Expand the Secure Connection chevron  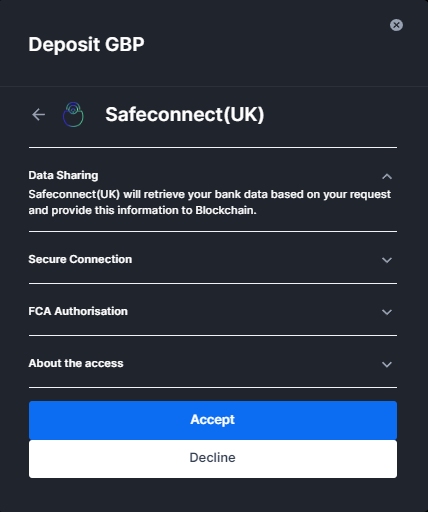point(387,260)
